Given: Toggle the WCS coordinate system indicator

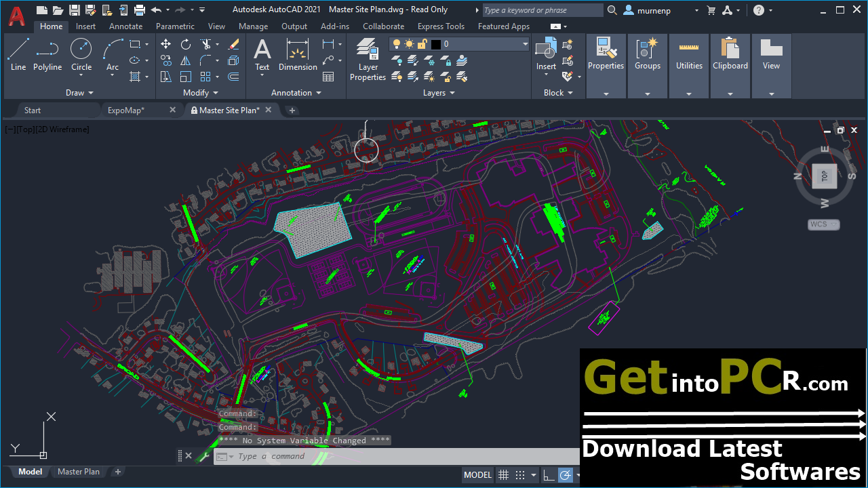Looking at the screenshot, I should point(824,224).
